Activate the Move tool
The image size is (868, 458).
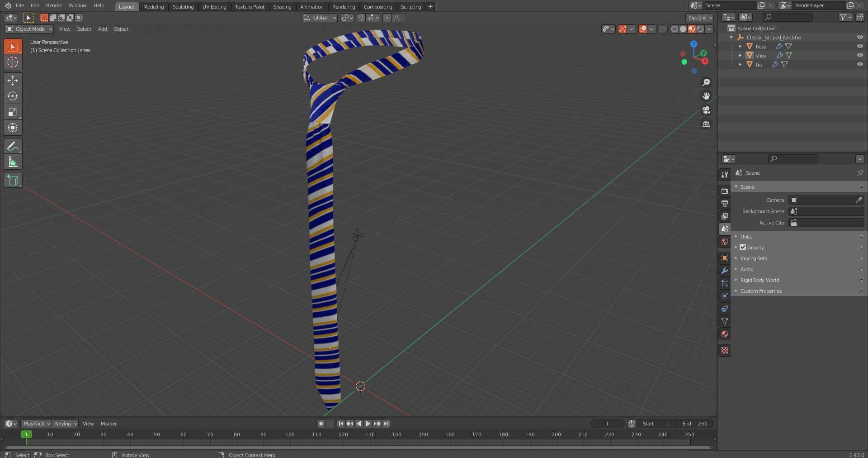click(13, 81)
